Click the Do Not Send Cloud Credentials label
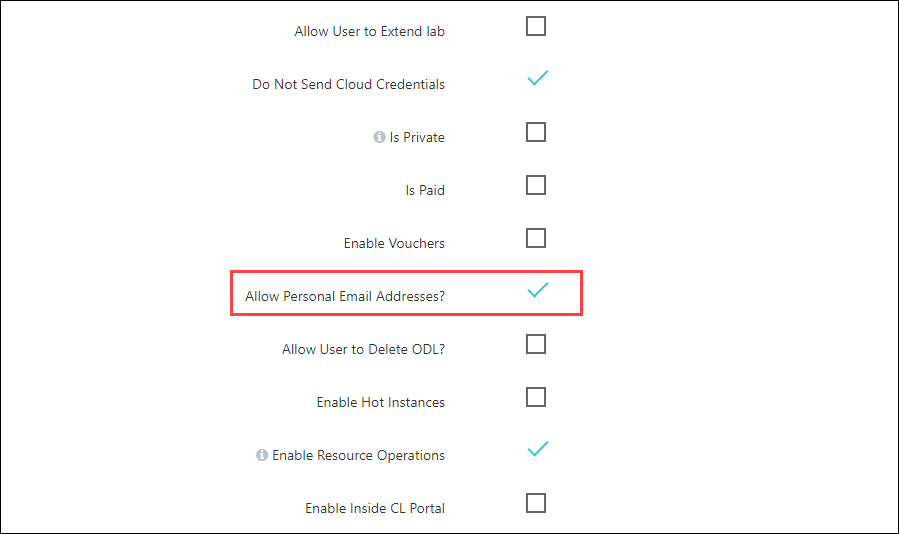This screenshot has height=534, width=899. tap(349, 84)
